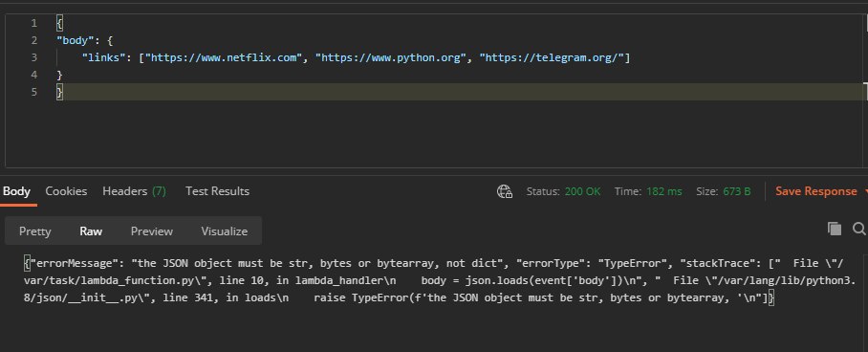Open the Visualize response view
Image resolution: width=868 pixels, height=352 pixels.
225,231
